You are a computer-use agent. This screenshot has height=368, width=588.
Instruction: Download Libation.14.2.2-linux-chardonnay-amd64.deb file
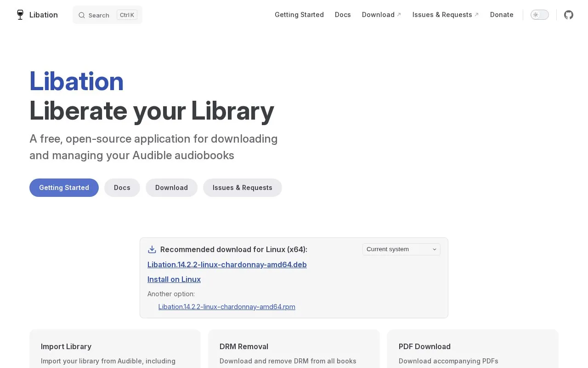pyautogui.click(x=227, y=264)
